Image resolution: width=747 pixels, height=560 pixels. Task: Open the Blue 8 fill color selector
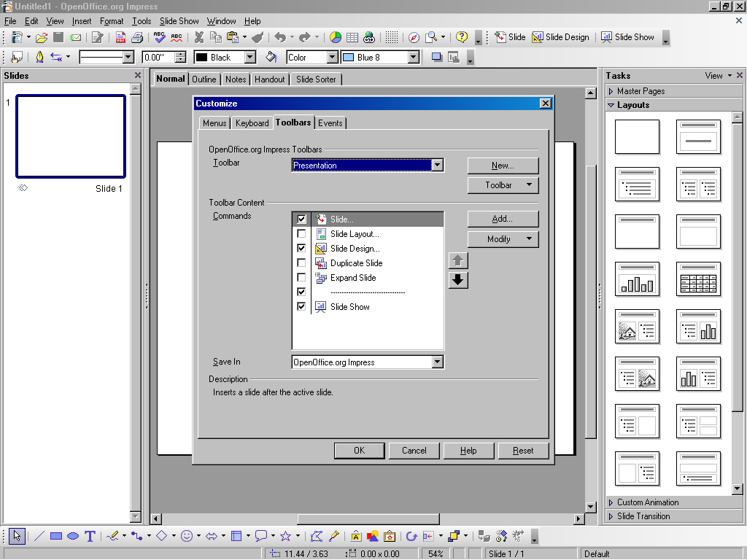coord(381,57)
